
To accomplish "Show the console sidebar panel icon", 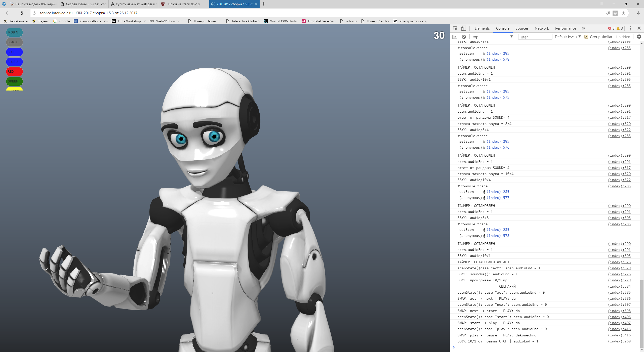I will pyautogui.click(x=455, y=37).
